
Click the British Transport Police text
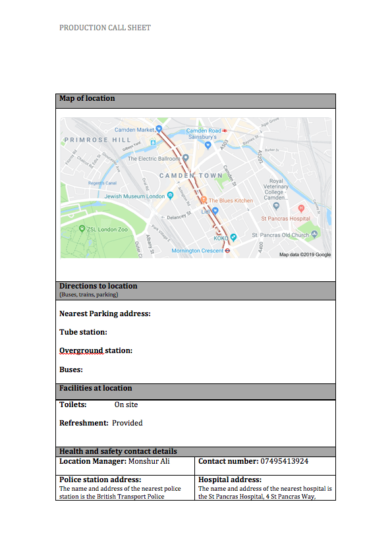(130, 497)
